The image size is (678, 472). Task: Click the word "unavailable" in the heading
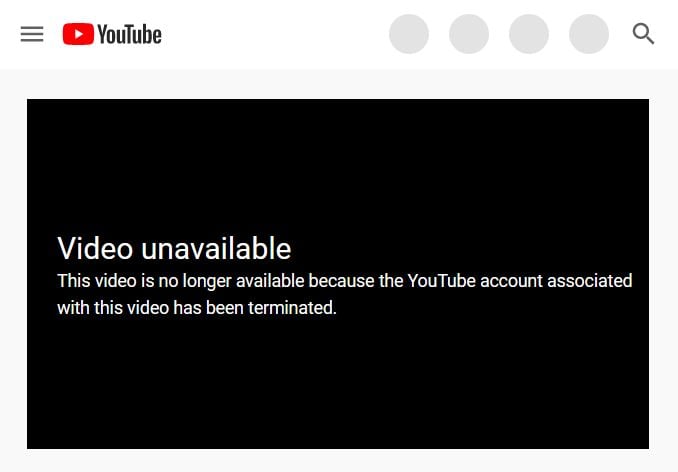pos(216,249)
